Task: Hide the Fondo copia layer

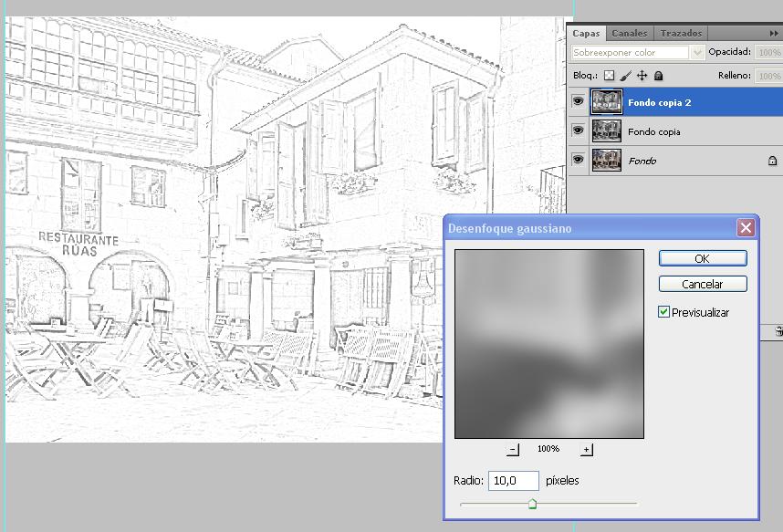Action: tap(578, 131)
